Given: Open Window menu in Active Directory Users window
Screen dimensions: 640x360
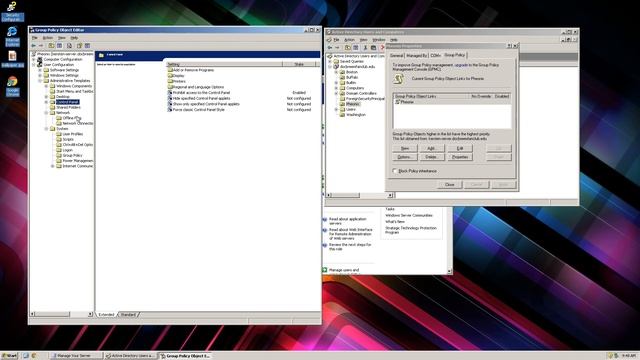Looking at the screenshot, I should tap(379, 40).
